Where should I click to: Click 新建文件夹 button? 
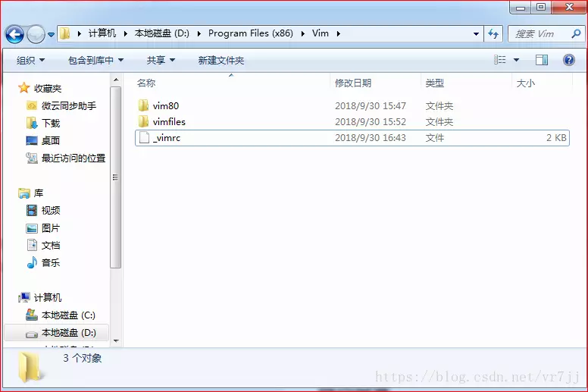[220, 60]
